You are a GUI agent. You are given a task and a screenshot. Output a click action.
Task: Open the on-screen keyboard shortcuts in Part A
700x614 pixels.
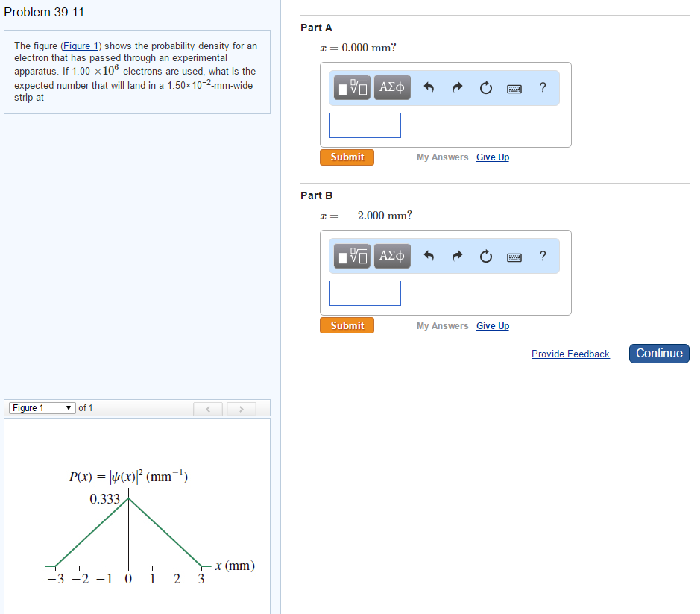[514, 87]
